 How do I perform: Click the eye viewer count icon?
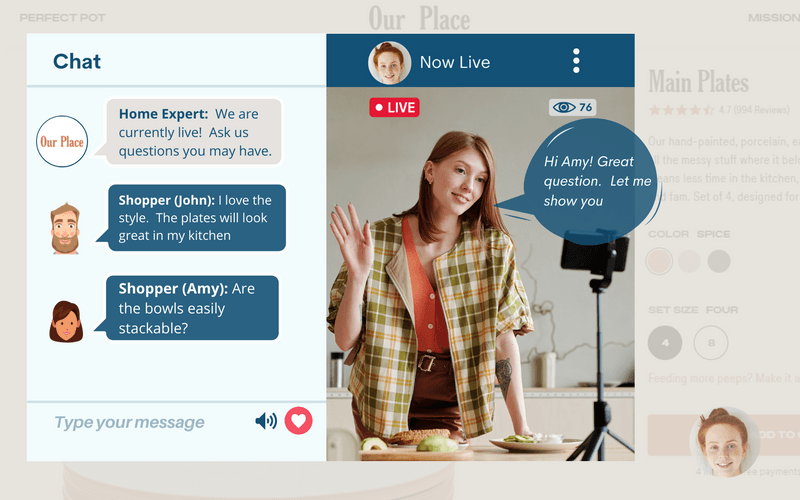(x=565, y=107)
